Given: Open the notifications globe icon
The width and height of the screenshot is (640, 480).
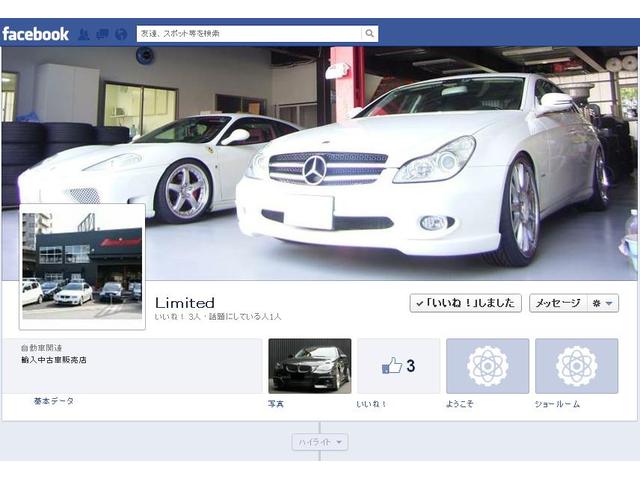Looking at the screenshot, I should 120,34.
